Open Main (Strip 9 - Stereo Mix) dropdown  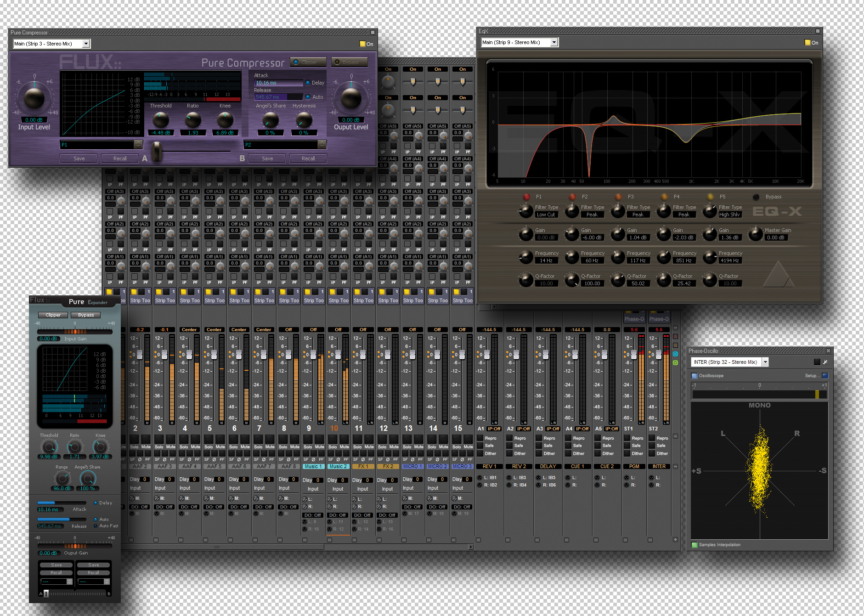[x=554, y=42]
